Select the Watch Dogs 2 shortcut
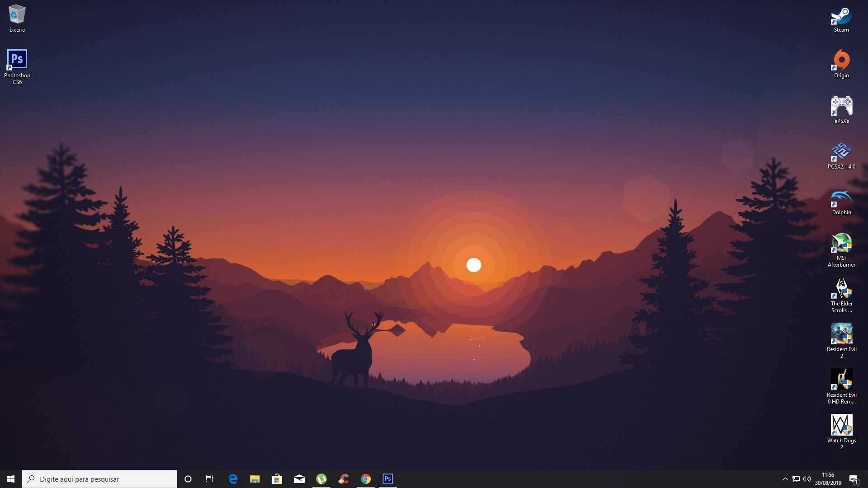The height and width of the screenshot is (488, 868). click(841, 433)
